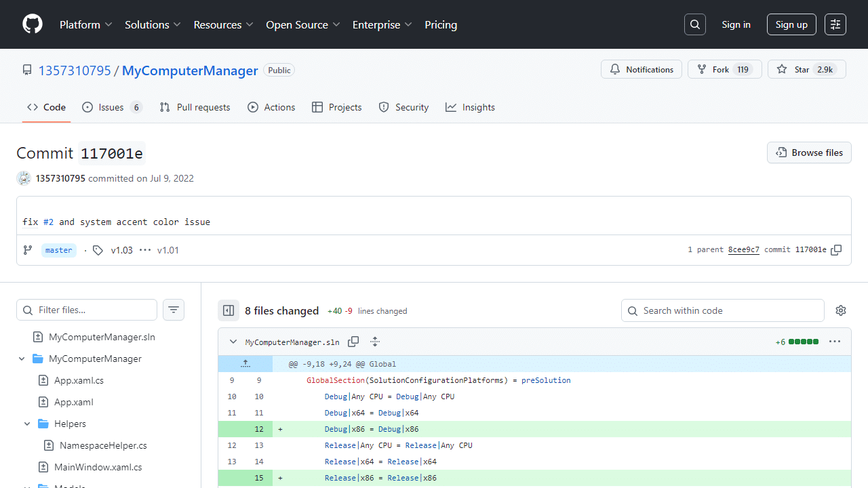Screen dimensions: 868x488
Task: Select MyComputerManager.sln in the file tree
Action: (x=102, y=337)
